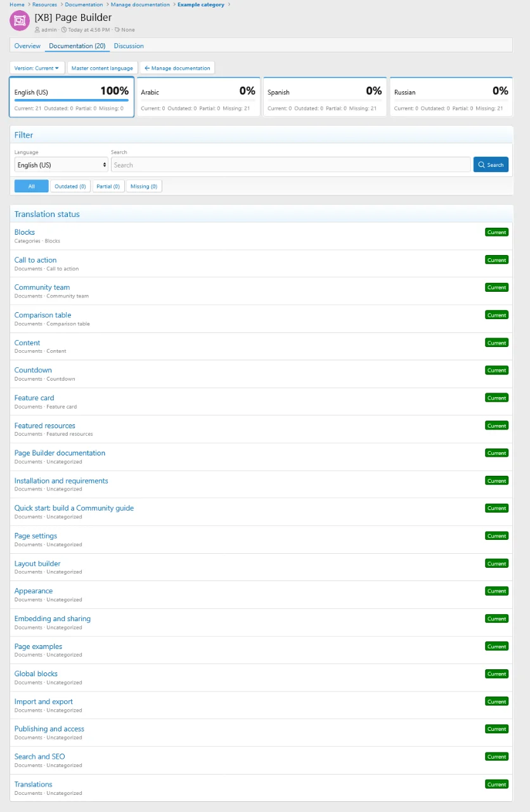The width and height of the screenshot is (530, 812).
Task: Open Comparison table entry
Action: (x=42, y=315)
